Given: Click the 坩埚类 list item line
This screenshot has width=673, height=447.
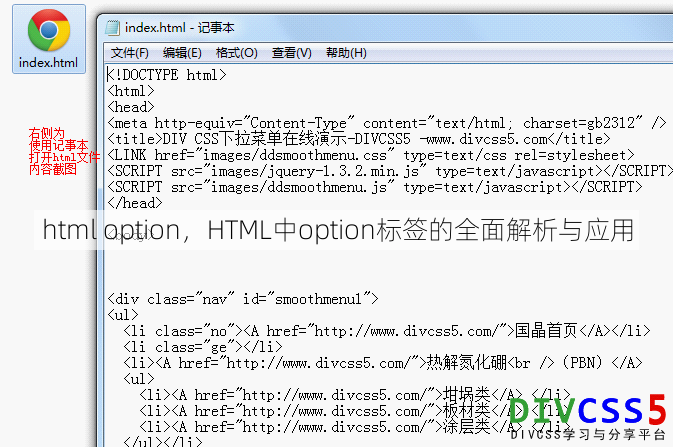Looking at the screenshot, I should point(355,395).
